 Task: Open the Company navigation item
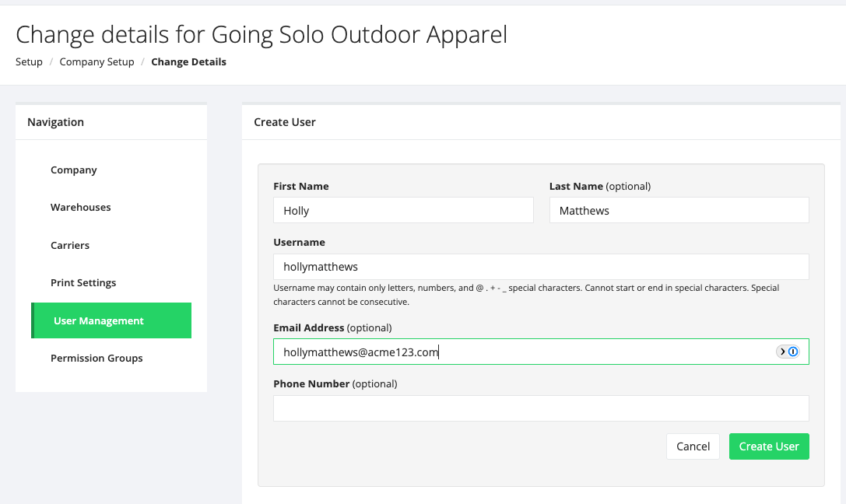[74, 170]
